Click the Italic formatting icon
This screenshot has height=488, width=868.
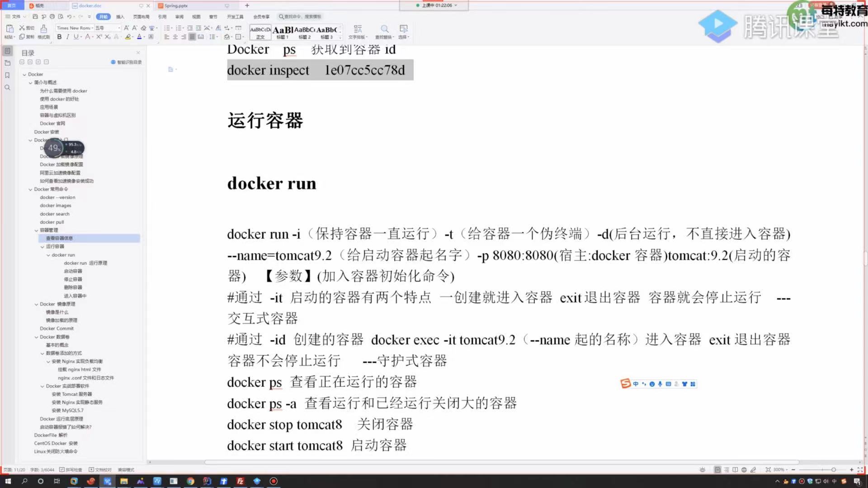pos(68,37)
